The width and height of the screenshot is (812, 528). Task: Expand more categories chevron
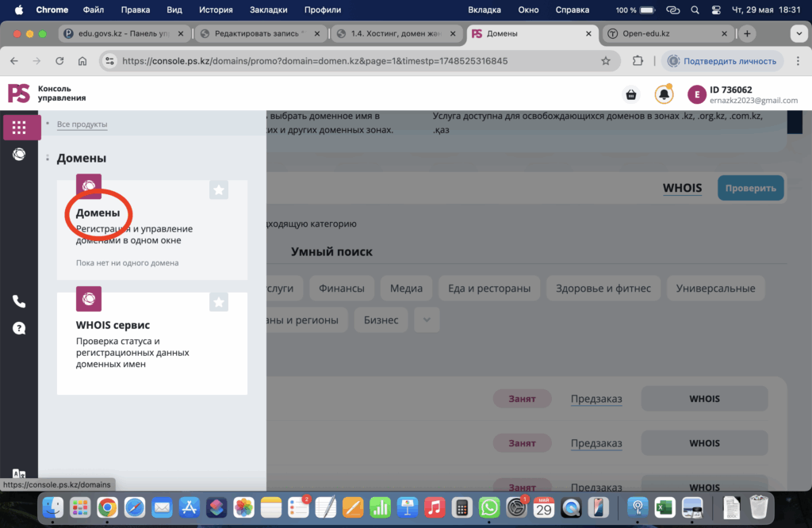427,319
